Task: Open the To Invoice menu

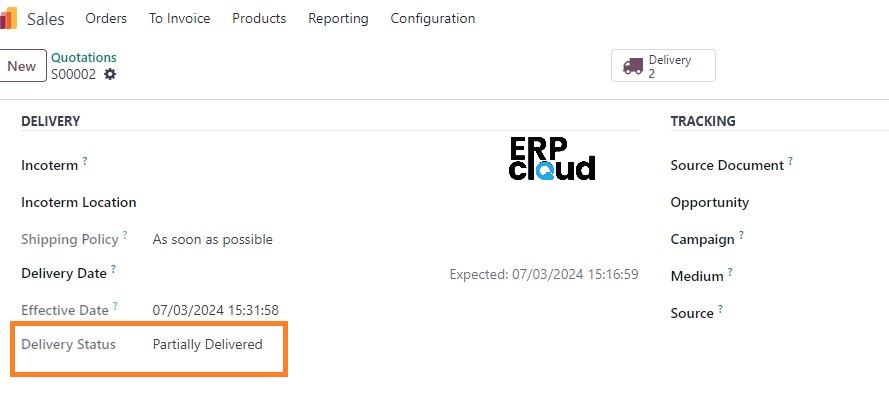Action: [179, 18]
